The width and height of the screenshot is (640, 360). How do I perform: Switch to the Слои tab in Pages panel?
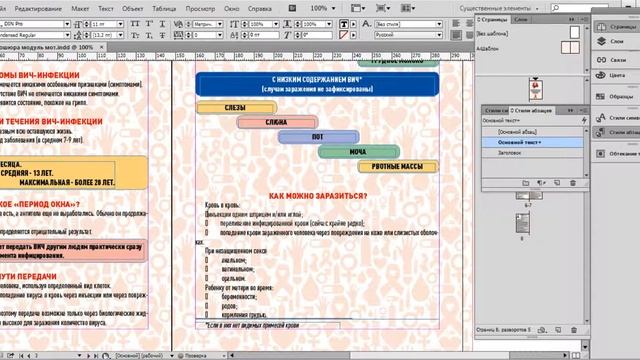520,19
